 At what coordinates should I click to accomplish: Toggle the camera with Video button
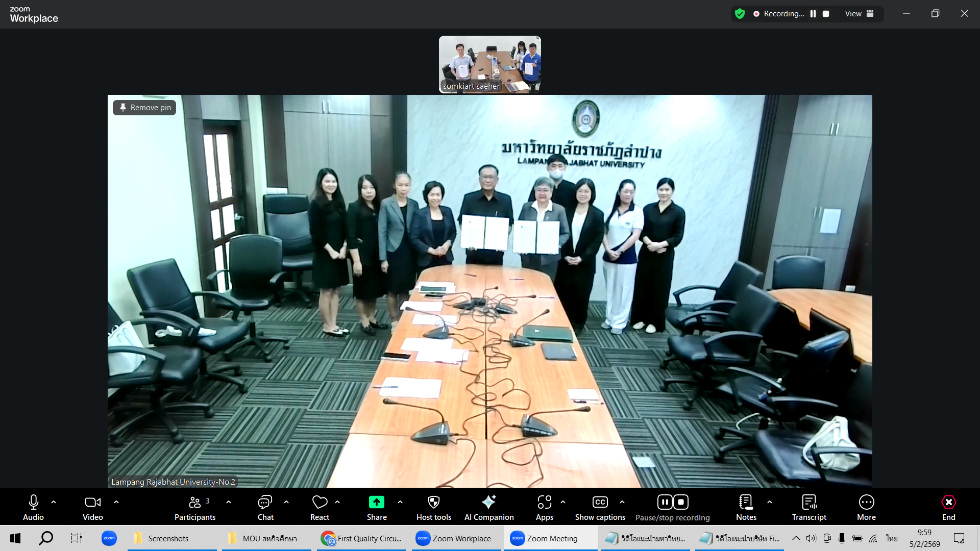click(x=92, y=503)
